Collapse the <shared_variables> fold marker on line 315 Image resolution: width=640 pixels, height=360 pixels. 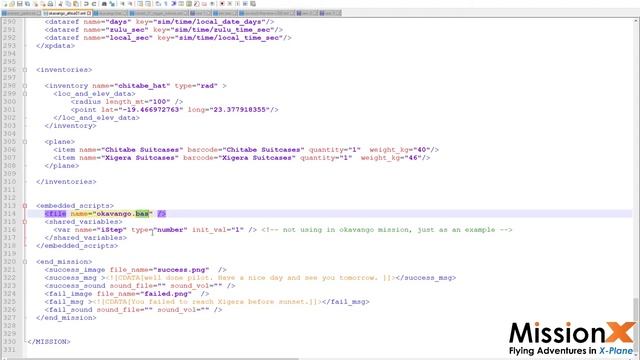25,222
